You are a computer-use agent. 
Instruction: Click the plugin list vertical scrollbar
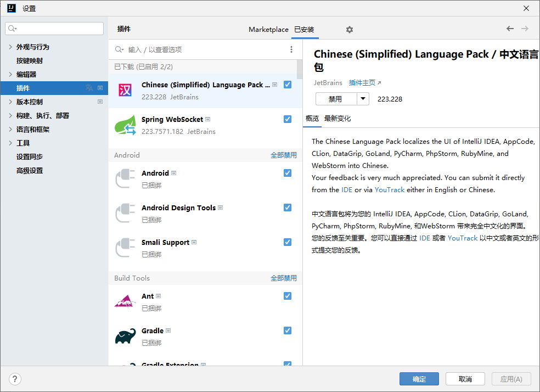(300, 69)
